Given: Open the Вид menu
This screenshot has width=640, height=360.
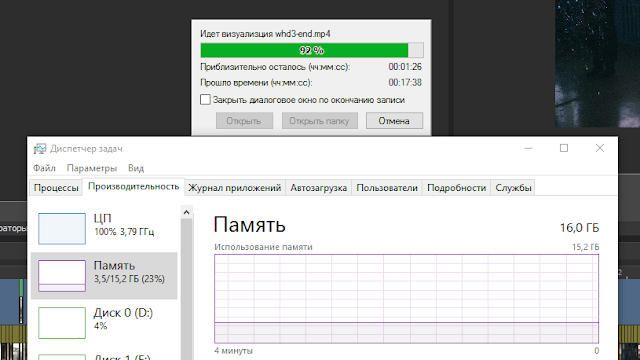Looking at the screenshot, I should (136, 168).
